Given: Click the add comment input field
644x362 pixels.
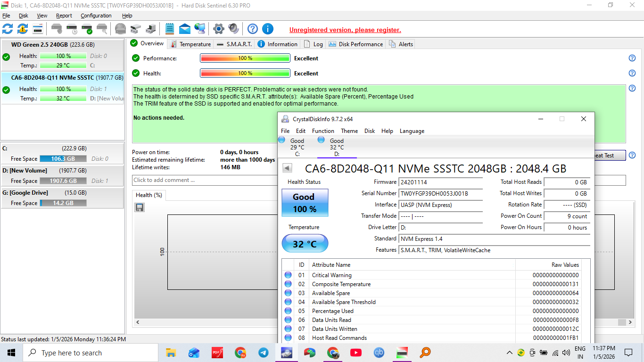Looking at the screenshot, I should [x=204, y=180].
